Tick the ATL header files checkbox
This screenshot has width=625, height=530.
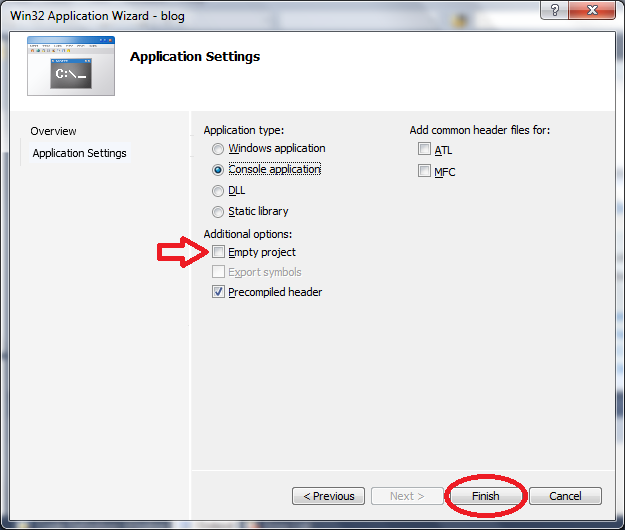pyautogui.click(x=424, y=149)
